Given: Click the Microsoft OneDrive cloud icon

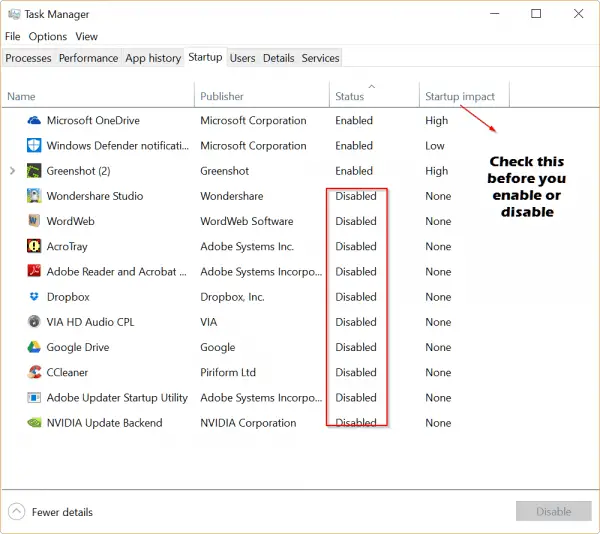Looking at the screenshot, I should (34, 120).
